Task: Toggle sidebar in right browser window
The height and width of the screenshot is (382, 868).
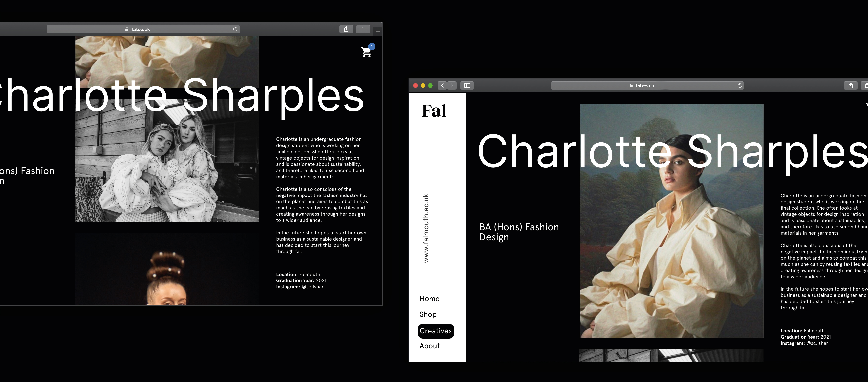Action: (x=467, y=86)
